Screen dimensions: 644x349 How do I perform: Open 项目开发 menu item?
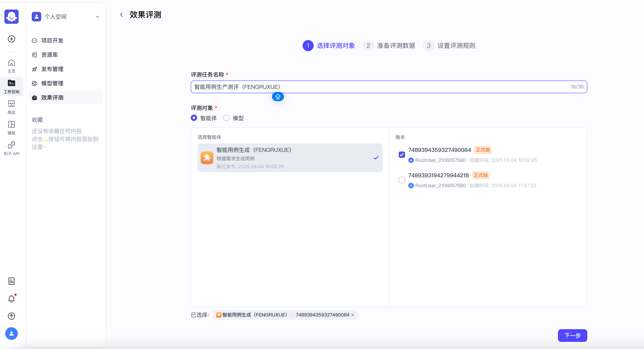[x=52, y=40]
